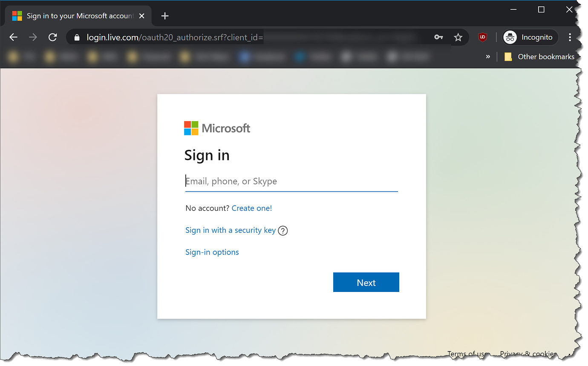The height and width of the screenshot is (366, 588).
Task: Click the blue Next button
Action: click(366, 283)
